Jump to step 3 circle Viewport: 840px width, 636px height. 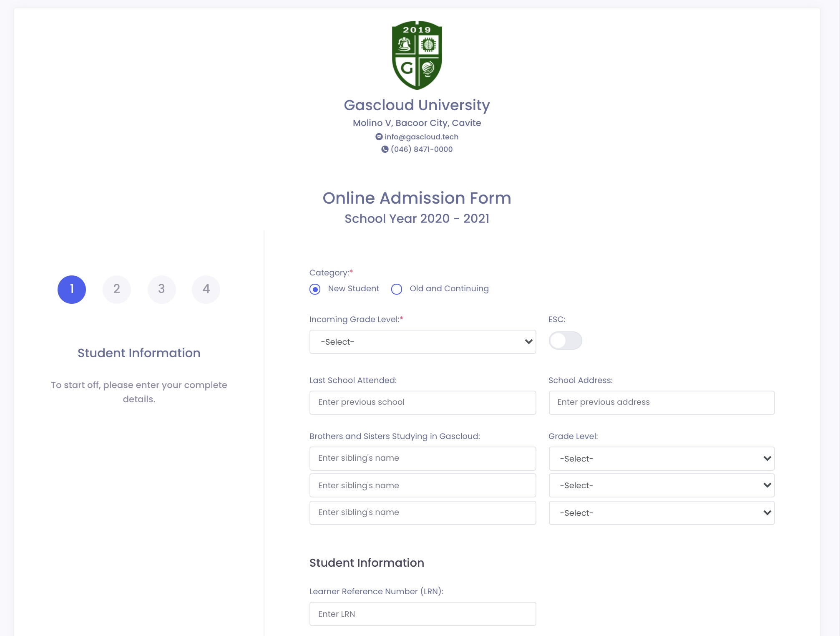pyautogui.click(x=161, y=289)
